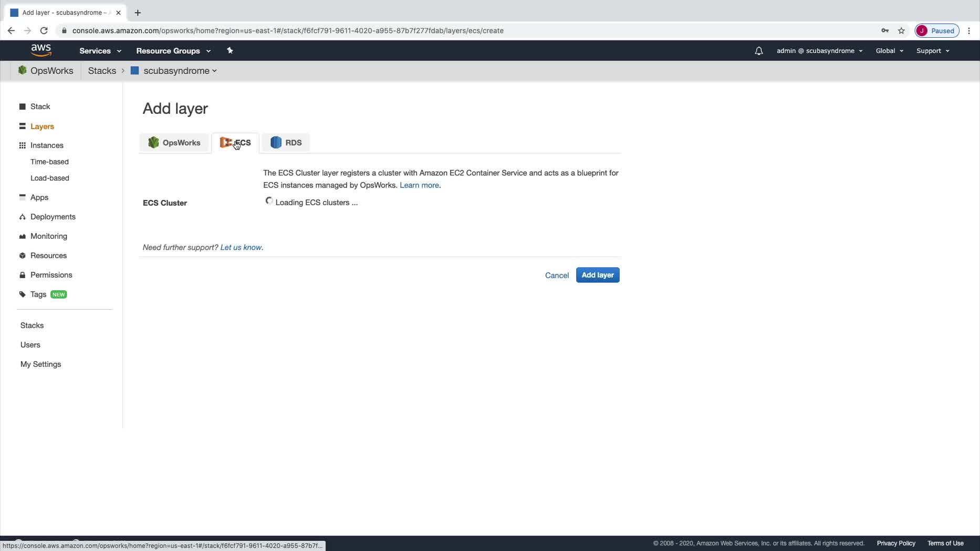
Task: Click the saved password key icon
Action: coord(884,30)
